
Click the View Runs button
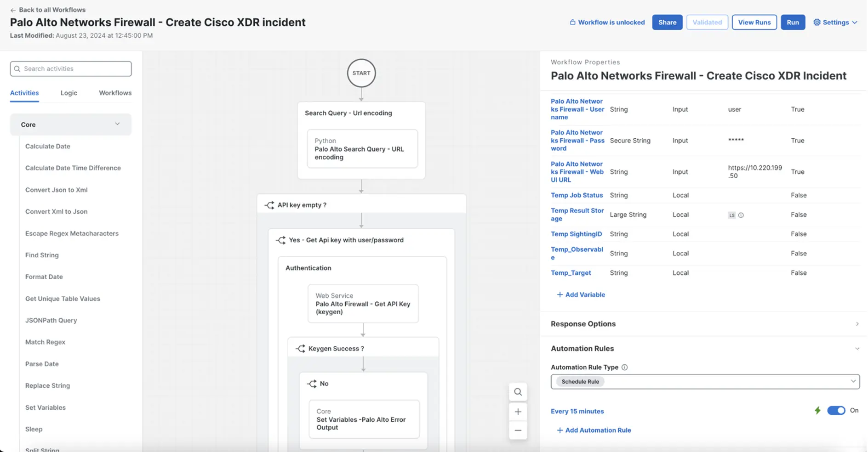[754, 22]
